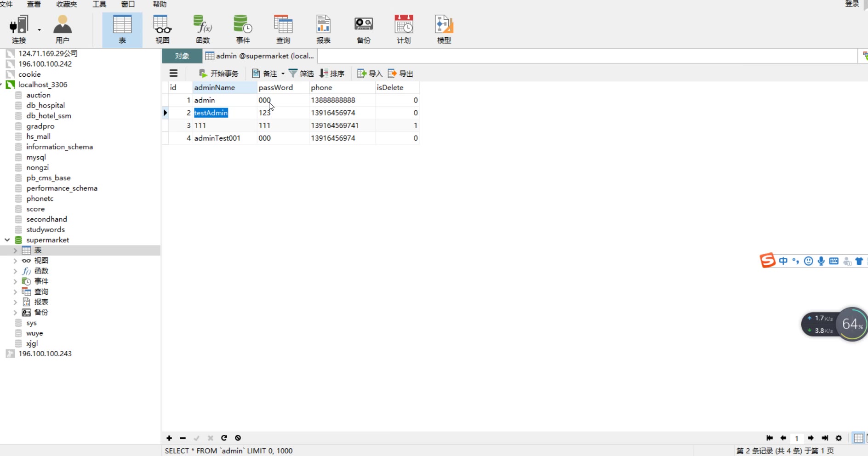868x456 pixels.
Task: Click 登录 login link
Action: pyautogui.click(x=852, y=4)
